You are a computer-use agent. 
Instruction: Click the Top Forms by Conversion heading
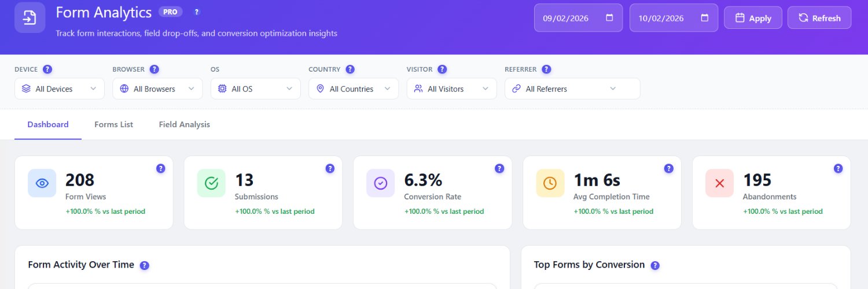(x=589, y=265)
